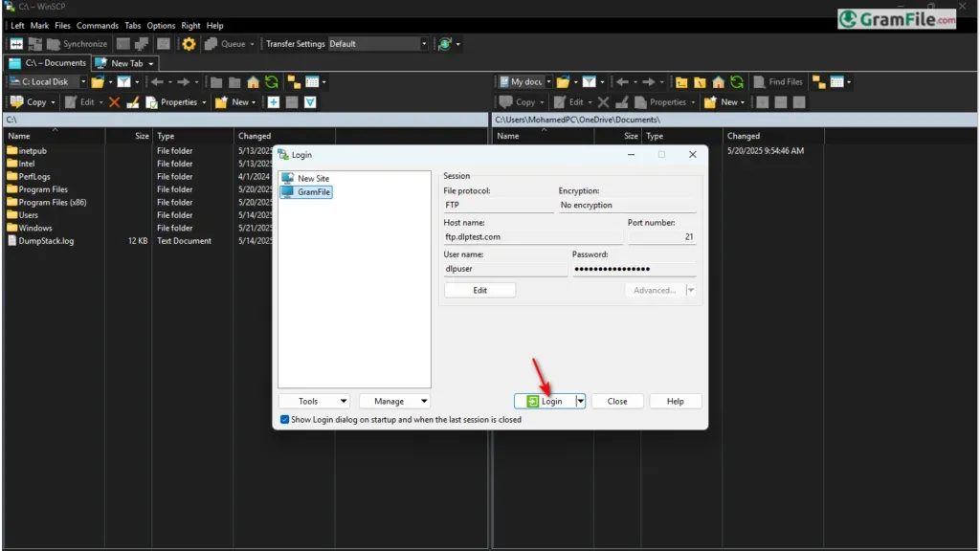Click the root directory icon in right panel
Image resolution: width=980 pixels, height=551 pixels.
pyautogui.click(x=700, y=82)
